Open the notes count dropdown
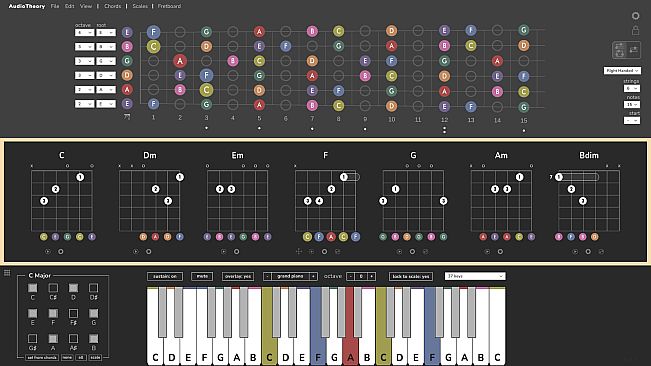 631,105
